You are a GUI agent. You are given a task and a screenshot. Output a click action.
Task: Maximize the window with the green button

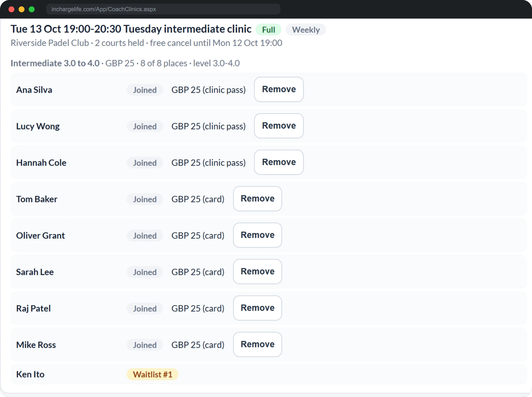coord(32,9)
